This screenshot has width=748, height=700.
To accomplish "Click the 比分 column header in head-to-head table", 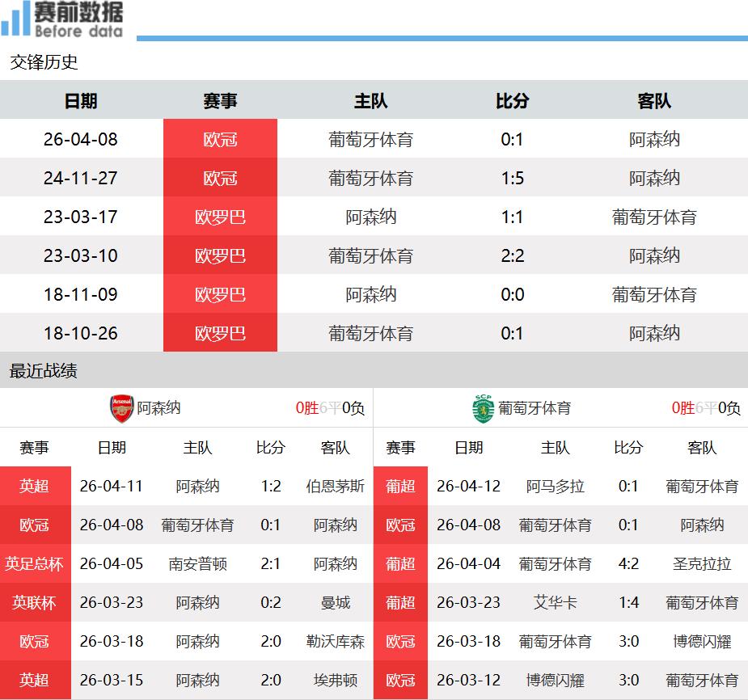I will 512,101.
